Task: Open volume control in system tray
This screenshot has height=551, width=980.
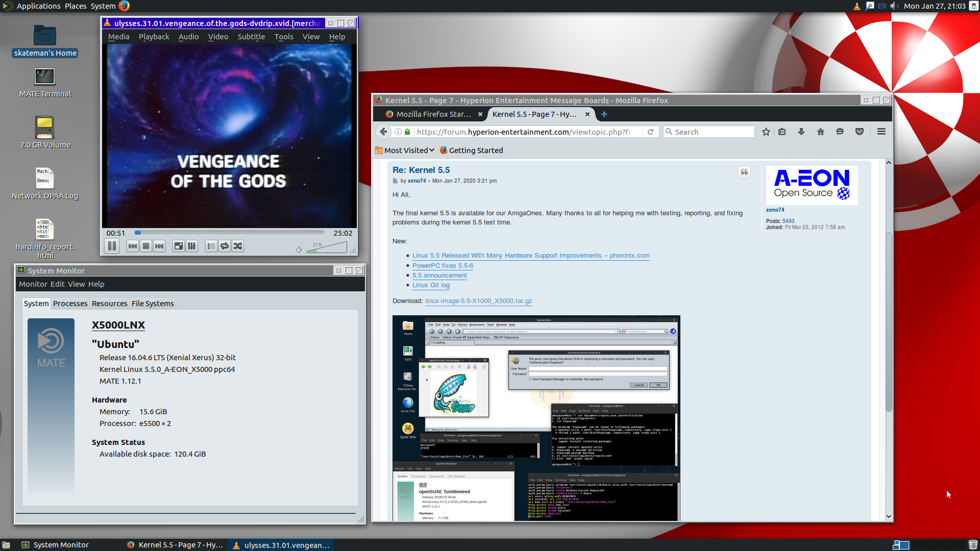Action: tap(894, 6)
